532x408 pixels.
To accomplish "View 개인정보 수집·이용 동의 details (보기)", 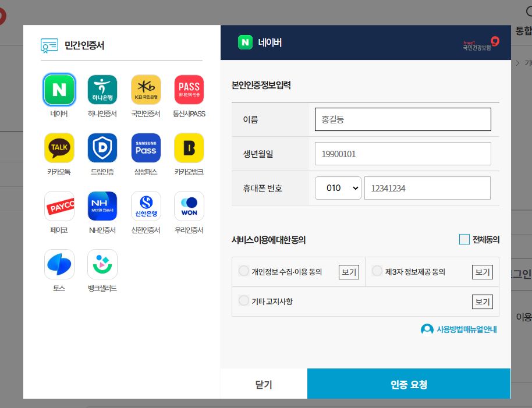I will [349, 272].
